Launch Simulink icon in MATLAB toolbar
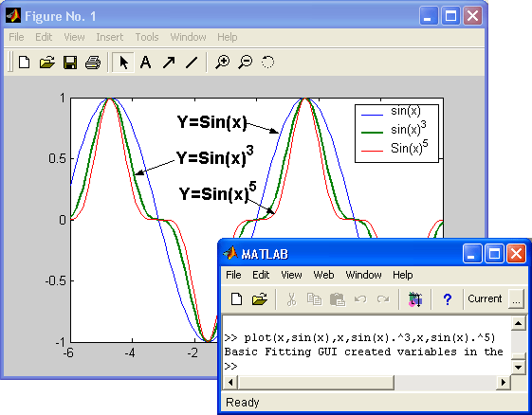This screenshot has width=532, height=415. tap(415, 299)
